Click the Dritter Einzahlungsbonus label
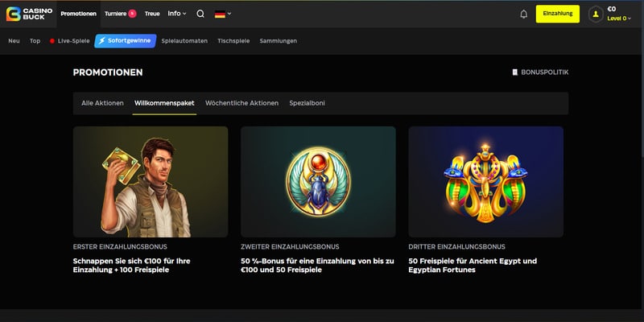Viewport: 644px width, 322px height. point(456,247)
